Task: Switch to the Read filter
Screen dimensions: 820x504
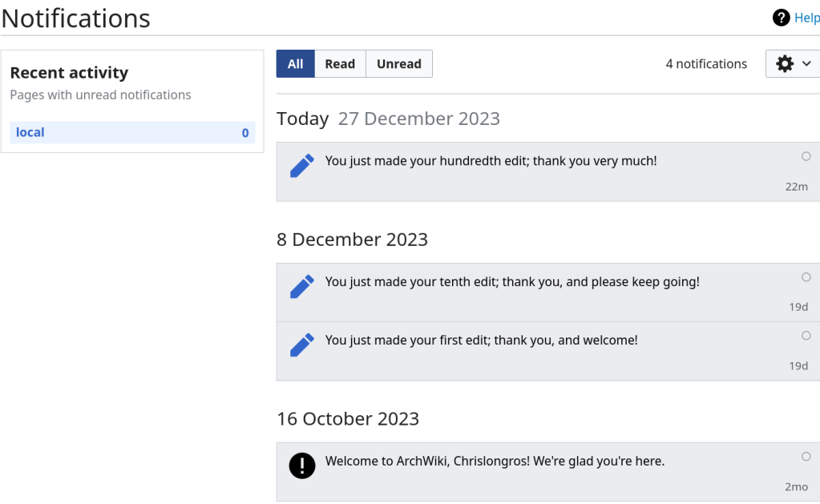Action: point(340,64)
